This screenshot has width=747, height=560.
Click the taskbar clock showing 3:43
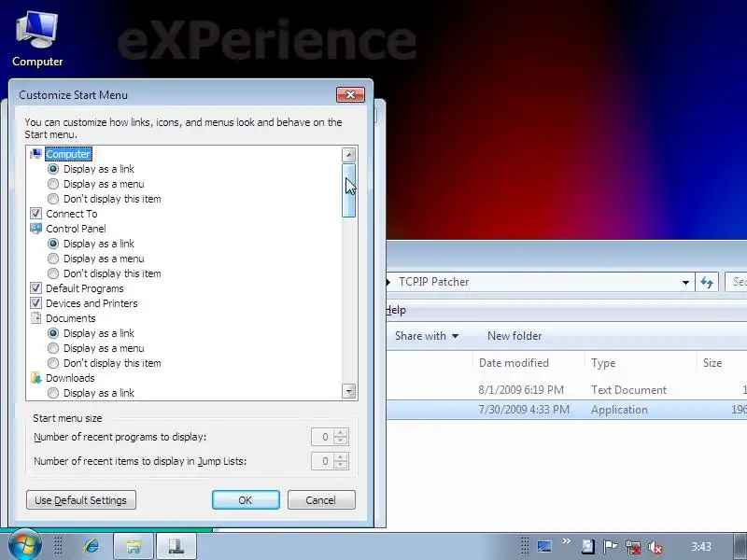coord(701,547)
